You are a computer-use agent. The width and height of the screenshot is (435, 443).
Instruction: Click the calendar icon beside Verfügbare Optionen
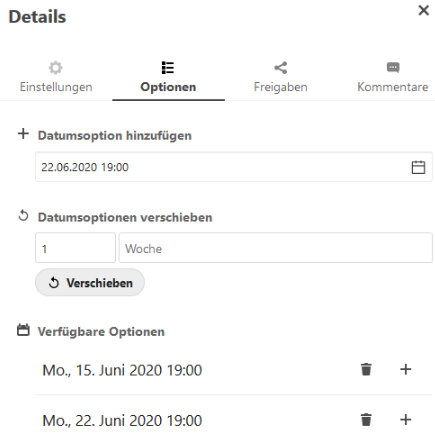[23, 330]
